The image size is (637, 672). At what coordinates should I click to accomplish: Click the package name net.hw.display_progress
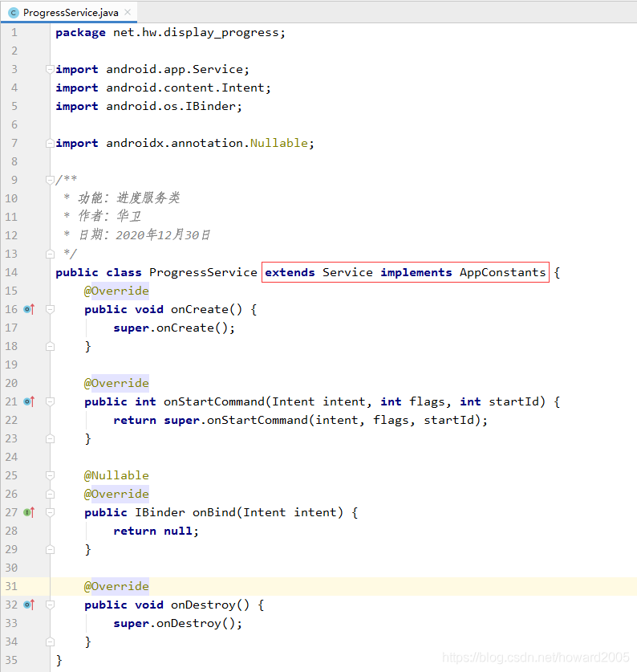[x=197, y=33]
